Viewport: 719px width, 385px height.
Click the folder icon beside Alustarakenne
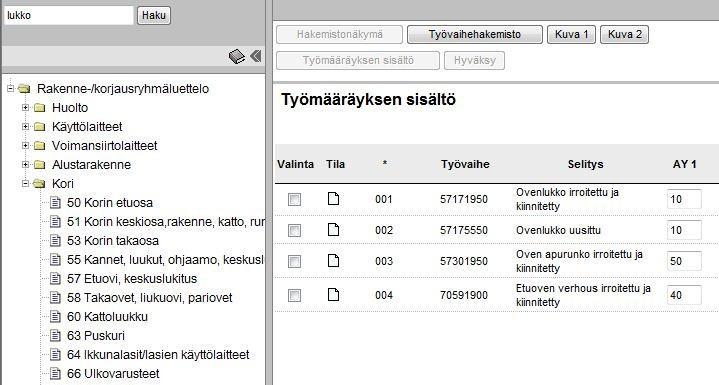(40, 165)
